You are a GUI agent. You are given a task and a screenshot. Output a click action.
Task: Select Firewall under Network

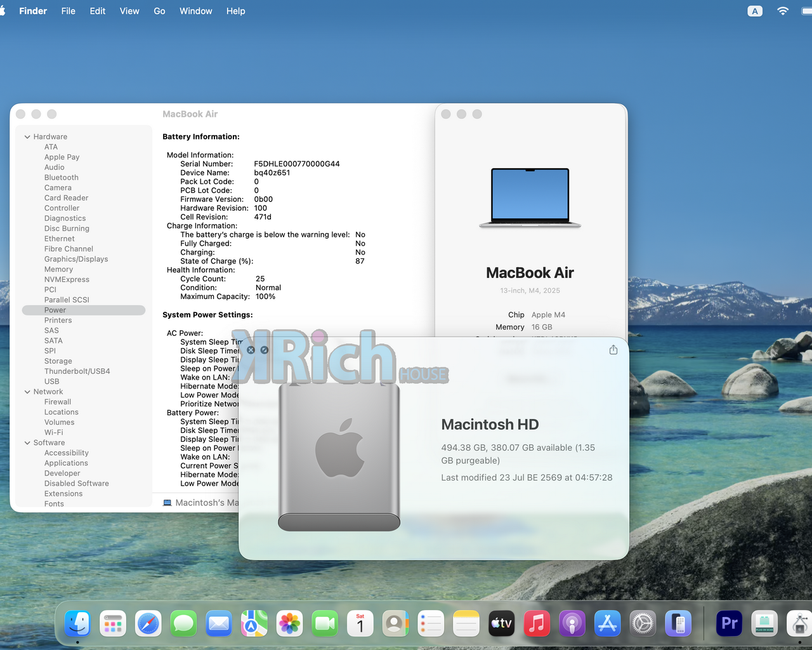(58, 402)
